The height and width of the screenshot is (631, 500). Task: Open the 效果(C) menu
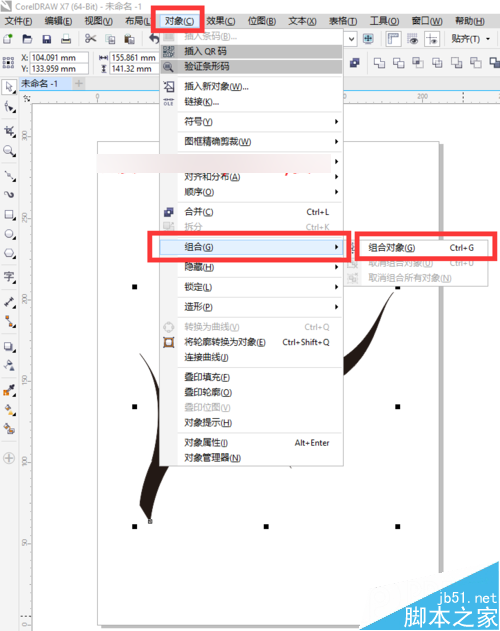coord(221,21)
